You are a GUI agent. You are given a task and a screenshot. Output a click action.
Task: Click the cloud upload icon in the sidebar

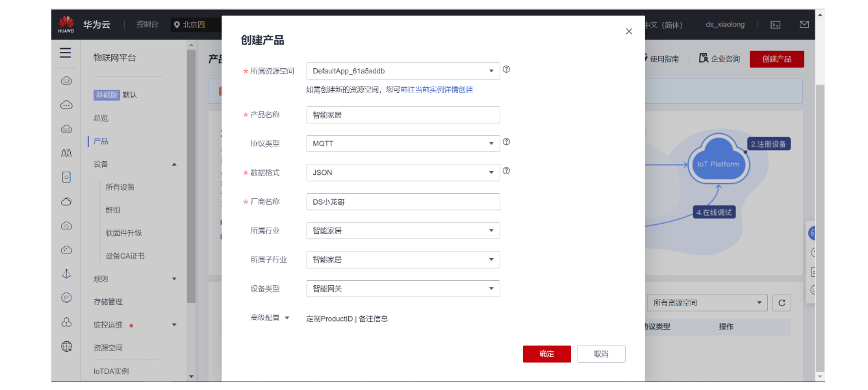point(66,226)
